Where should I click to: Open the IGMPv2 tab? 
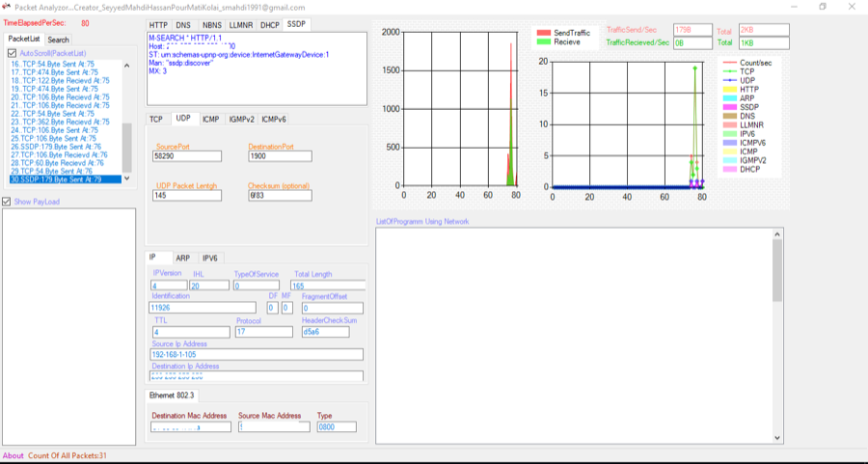coord(241,120)
